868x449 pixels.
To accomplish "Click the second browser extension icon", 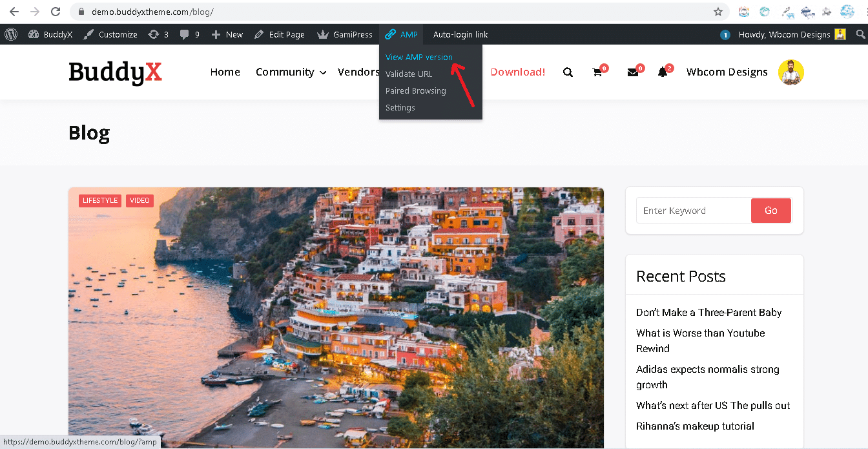I will [765, 12].
